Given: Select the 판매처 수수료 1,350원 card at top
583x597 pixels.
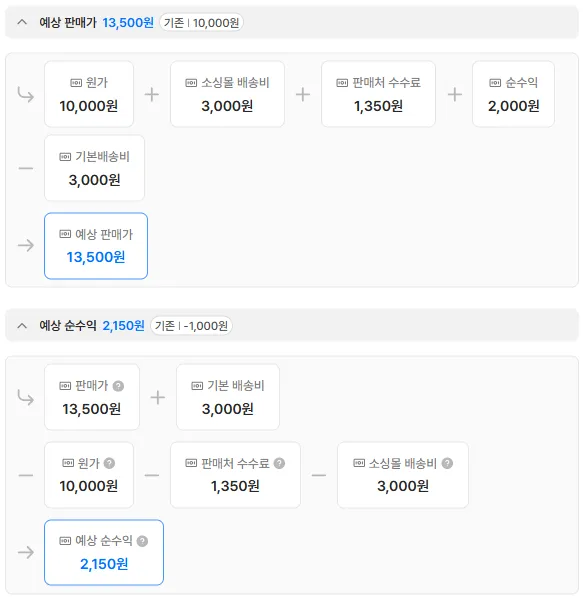Looking at the screenshot, I should [378, 94].
